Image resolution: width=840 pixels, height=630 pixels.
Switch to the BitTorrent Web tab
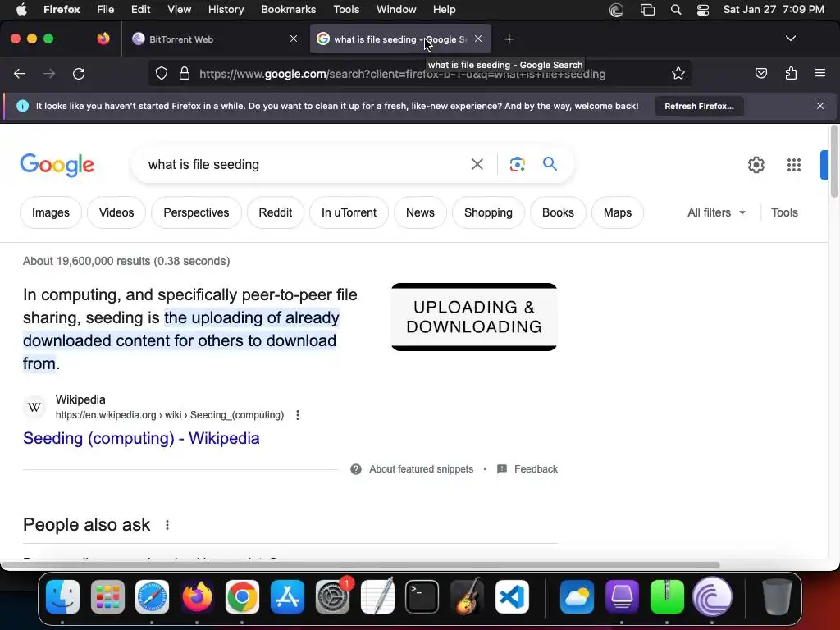(214, 39)
